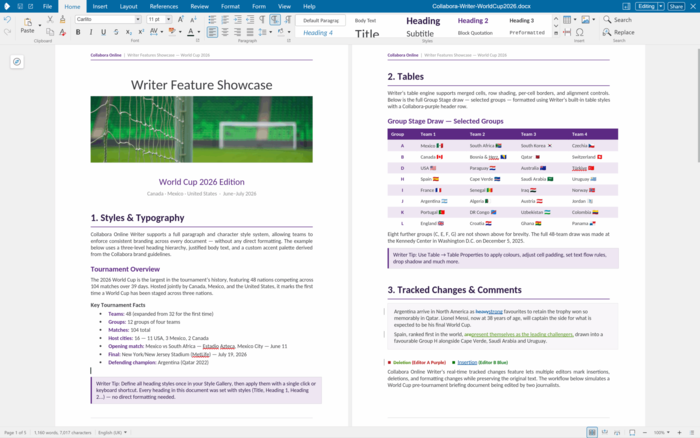Apply Font Colour letter A swatch

pos(191,32)
